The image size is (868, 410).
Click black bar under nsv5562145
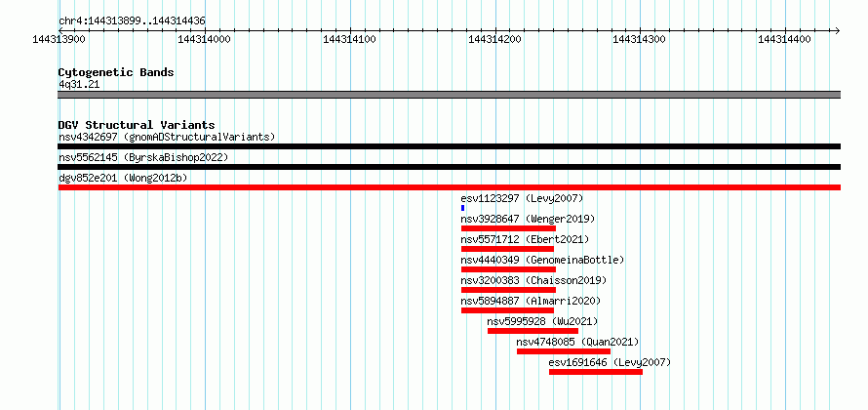pos(450,167)
